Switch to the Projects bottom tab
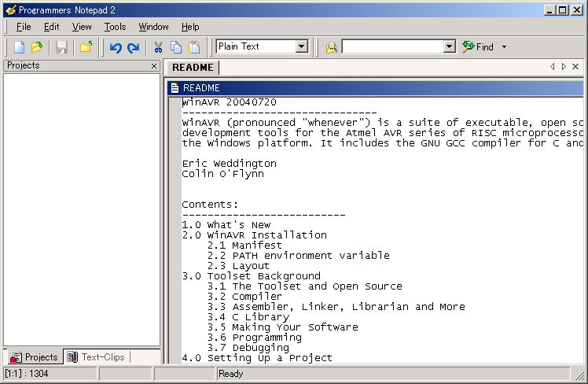The image size is (588, 384). 35,357
